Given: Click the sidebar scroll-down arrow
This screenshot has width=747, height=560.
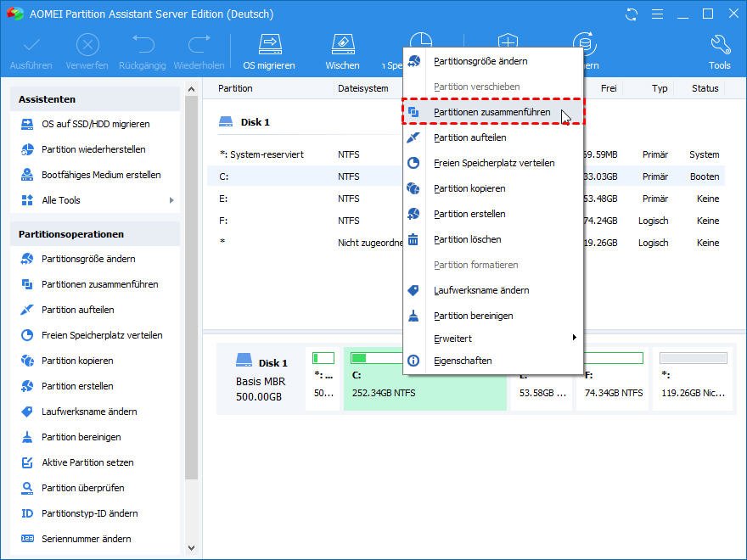Looking at the screenshot, I should point(192,548).
